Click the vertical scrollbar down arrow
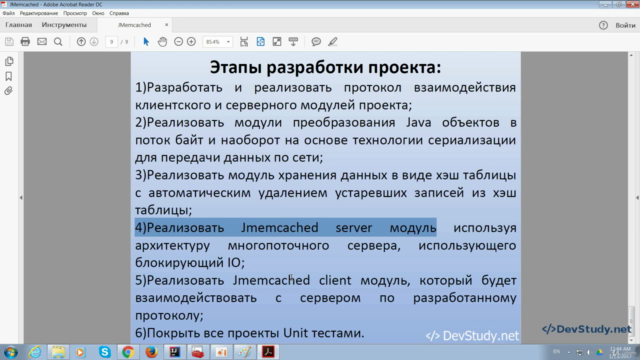This screenshot has width=640, height=360. pyautogui.click(x=631, y=340)
